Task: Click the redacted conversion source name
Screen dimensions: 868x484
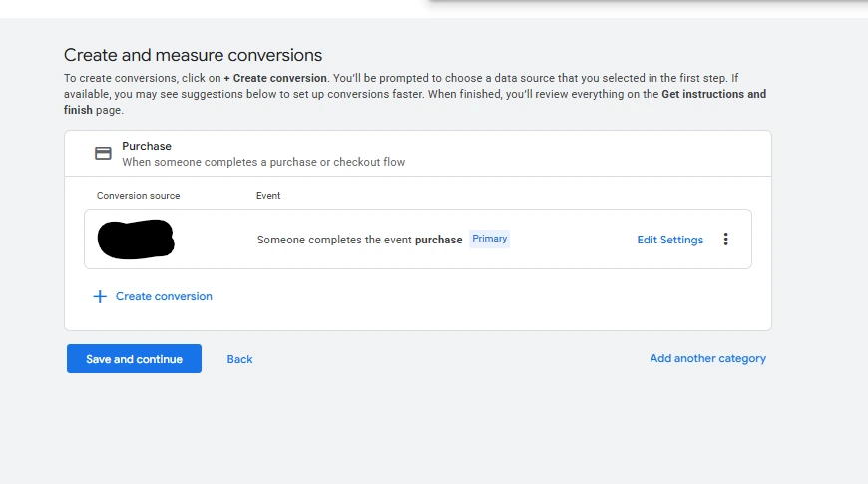Action: pyautogui.click(x=136, y=239)
